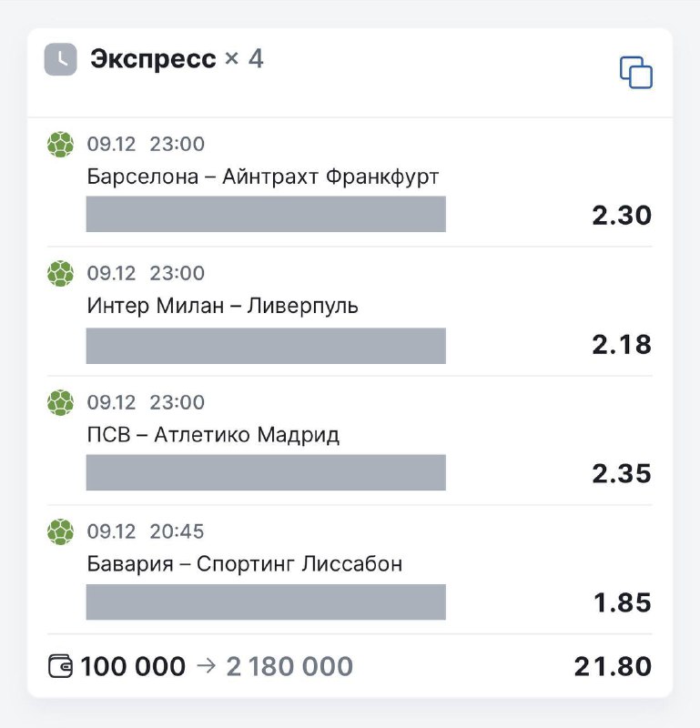Viewport: 700px width, 728px height.
Task: Click football icon for ПСВ match
Action: 60,403
